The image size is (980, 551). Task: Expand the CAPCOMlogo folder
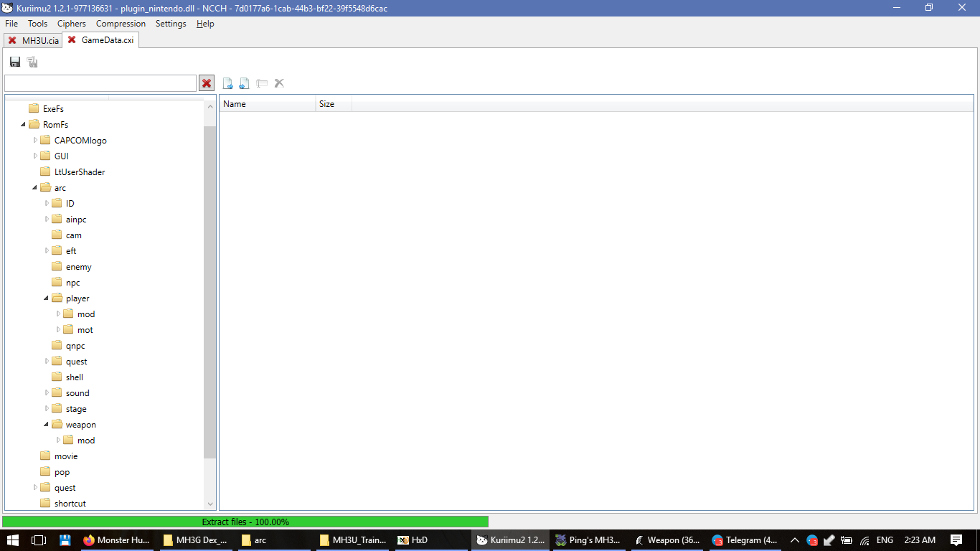[x=35, y=141]
